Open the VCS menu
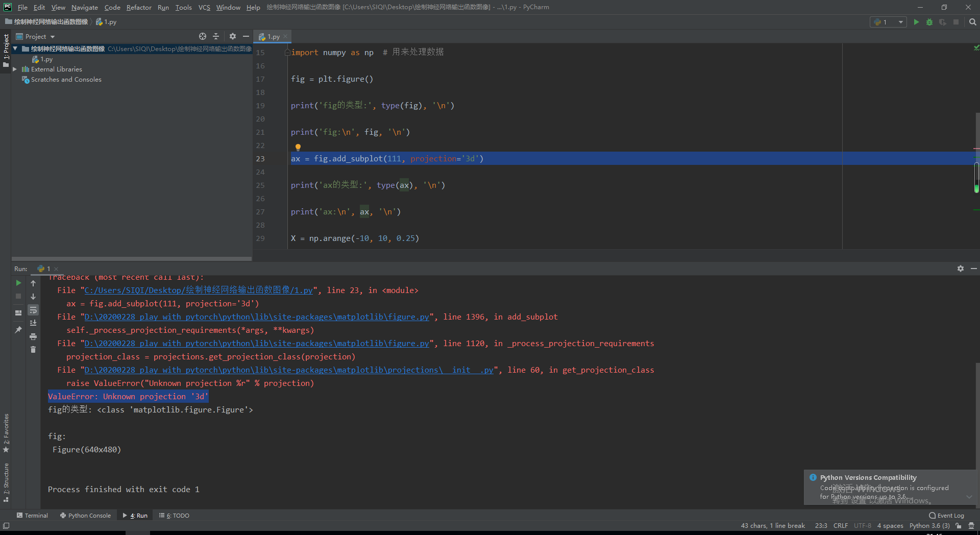 tap(204, 7)
